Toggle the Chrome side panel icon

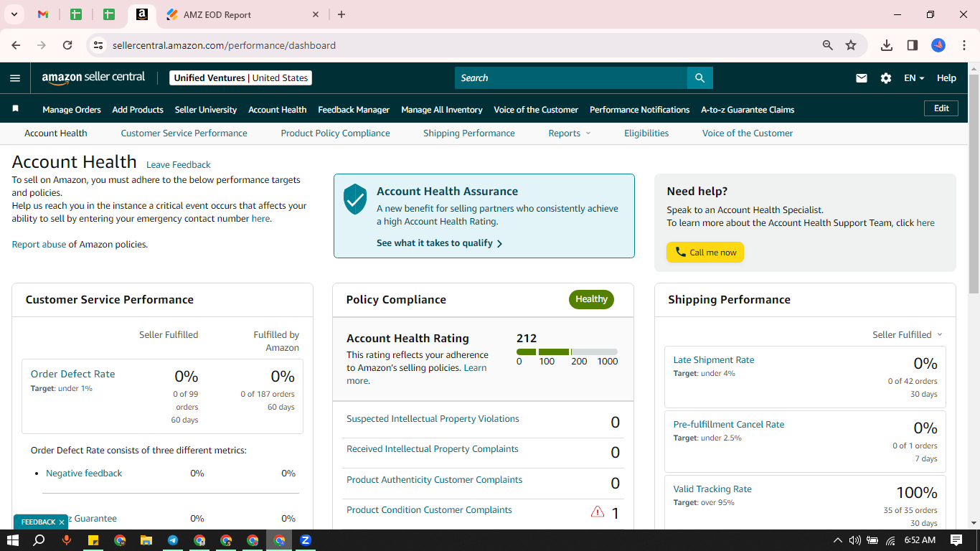[x=913, y=45]
